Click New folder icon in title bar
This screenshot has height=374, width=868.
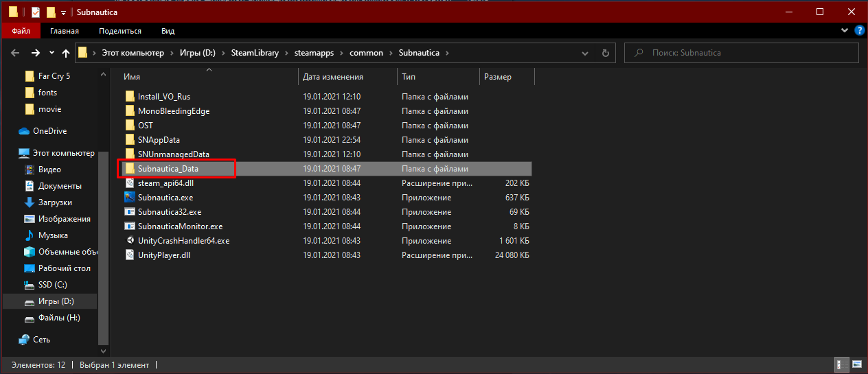coord(51,12)
